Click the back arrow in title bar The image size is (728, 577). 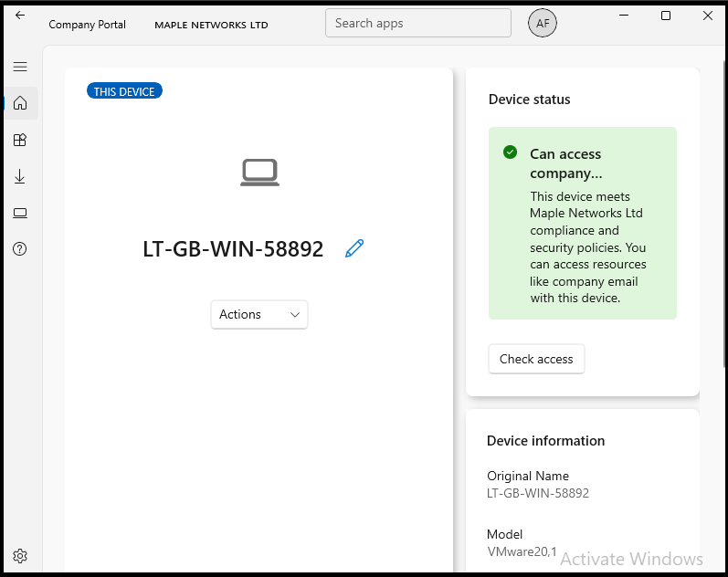pyautogui.click(x=20, y=16)
